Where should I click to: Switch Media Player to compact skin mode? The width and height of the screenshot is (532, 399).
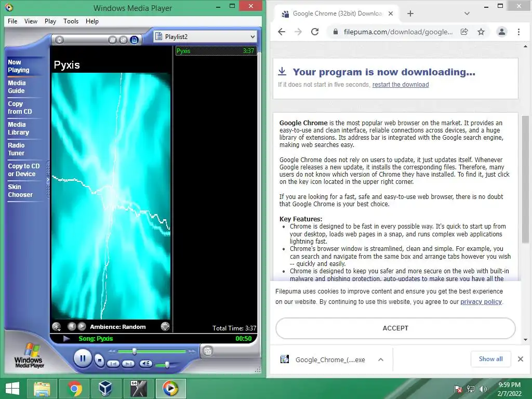pyautogui.click(x=208, y=351)
